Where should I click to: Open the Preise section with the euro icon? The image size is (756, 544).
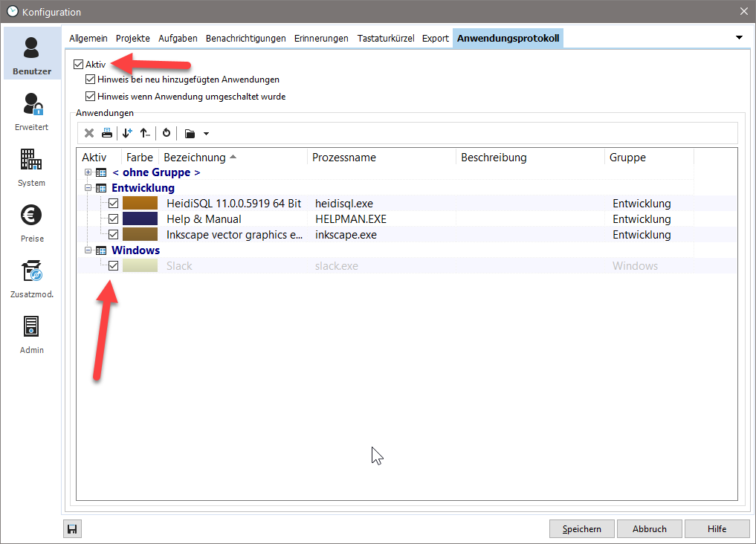pos(31,224)
